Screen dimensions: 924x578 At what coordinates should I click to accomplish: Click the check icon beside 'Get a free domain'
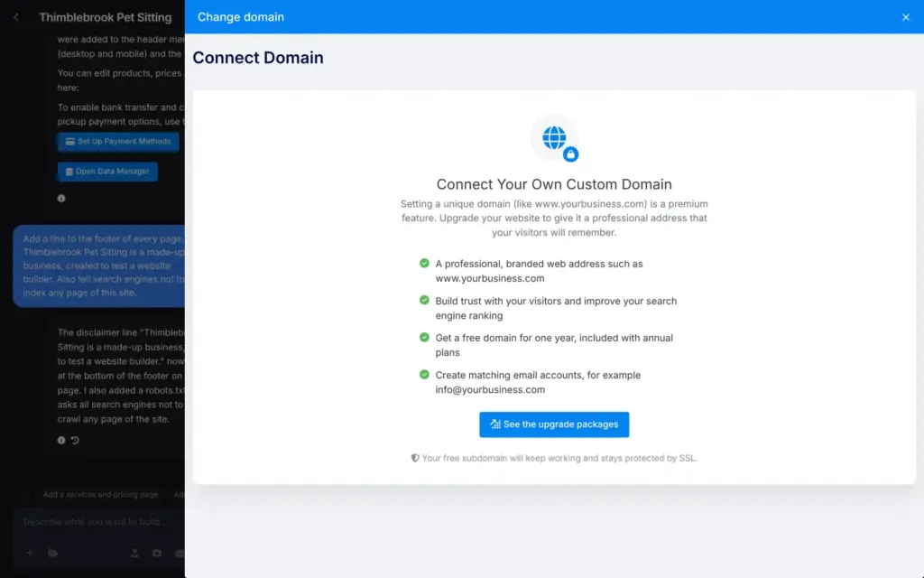(x=424, y=338)
